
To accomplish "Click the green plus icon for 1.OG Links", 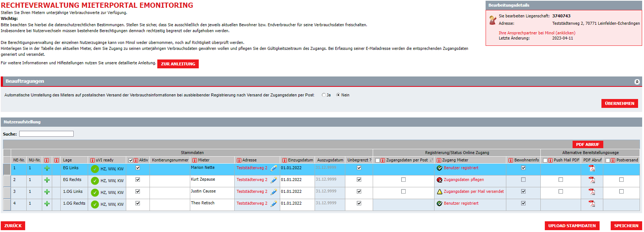I will tap(47, 192).
